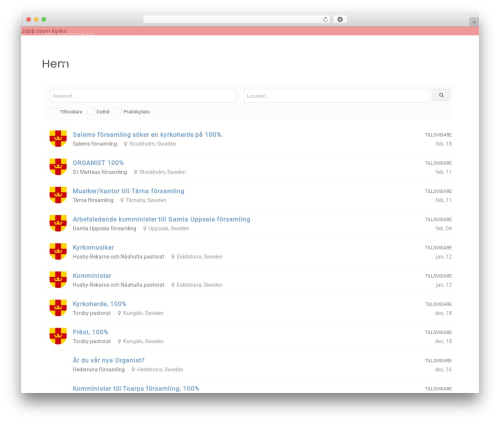Reload the page using the refresh icon

pyautogui.click(x=325, y=20)
